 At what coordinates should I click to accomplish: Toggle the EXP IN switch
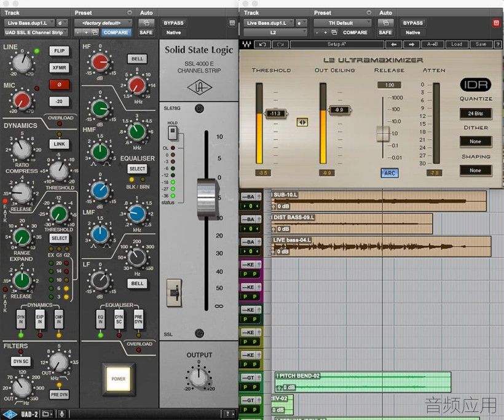click(40, 319)
